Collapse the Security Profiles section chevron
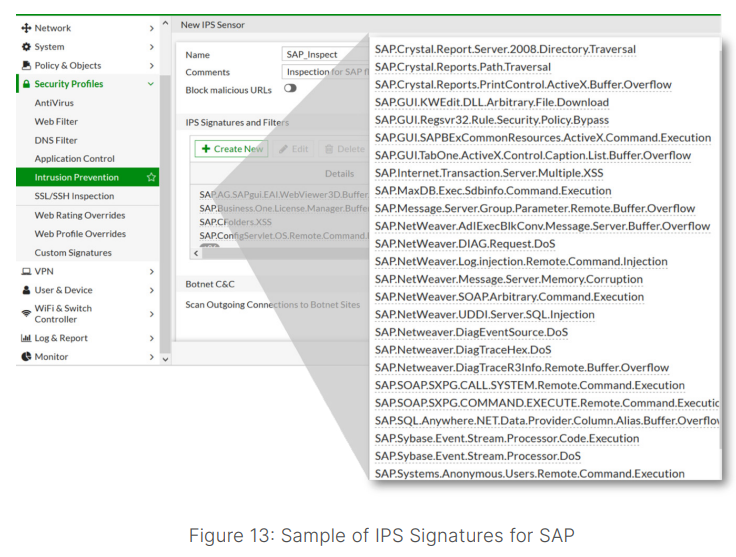The width and height of the screenshot is (736, 557). pyautogui.click(x=151, y=84)
